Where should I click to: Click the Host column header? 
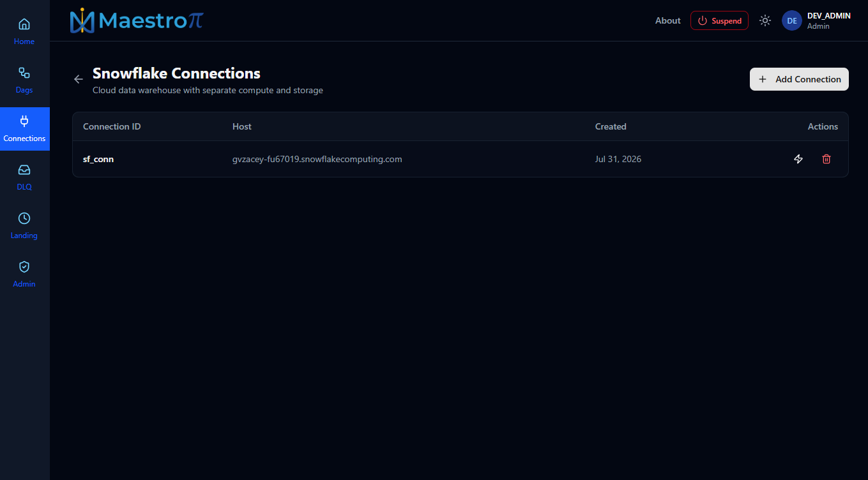point(242,126)
